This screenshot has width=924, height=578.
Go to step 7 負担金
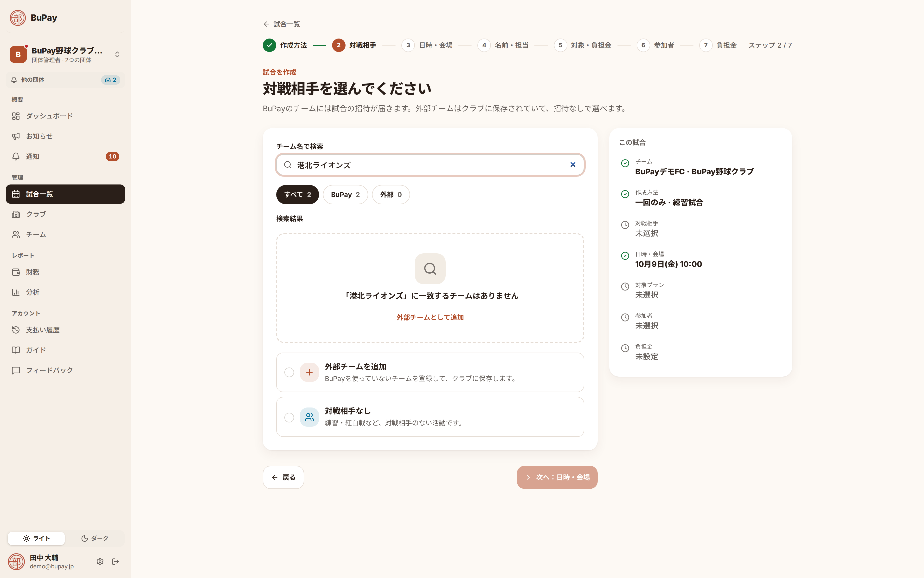click(x=718, y=45)
